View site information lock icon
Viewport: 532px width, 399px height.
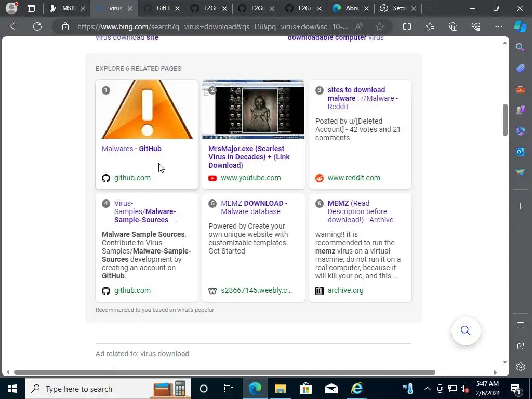click(65, 26)
